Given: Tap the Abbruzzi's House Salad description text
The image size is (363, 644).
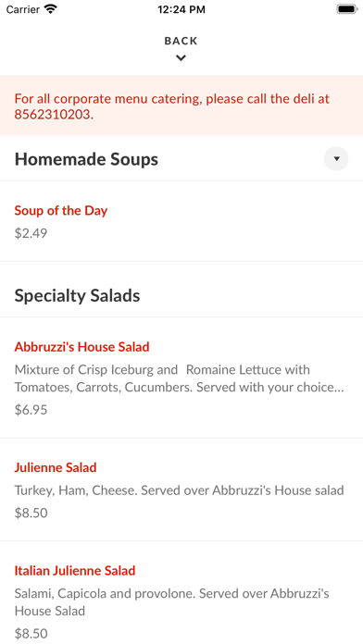Looking at the screenshot, I should 179,378.
